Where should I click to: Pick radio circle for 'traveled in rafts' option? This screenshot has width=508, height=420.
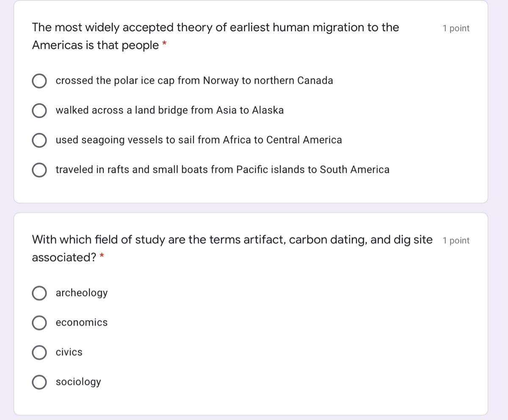point(39,170)
